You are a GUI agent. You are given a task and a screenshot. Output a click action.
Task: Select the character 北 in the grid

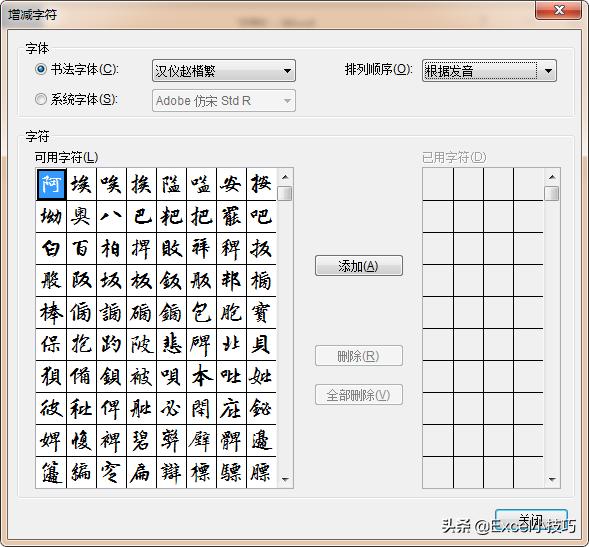[231, 345]
